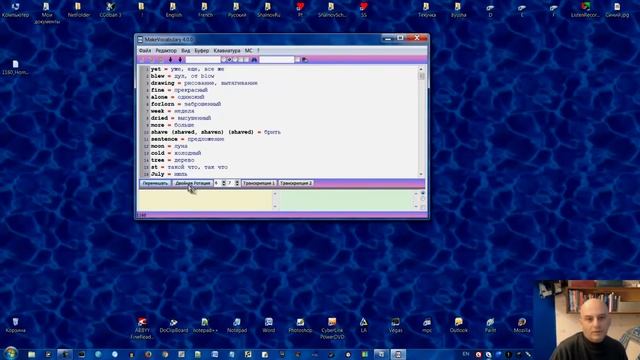Click the second down-arrow toolbar icon
This screenshot has height=360, width=640.
(x=180, y=60)
